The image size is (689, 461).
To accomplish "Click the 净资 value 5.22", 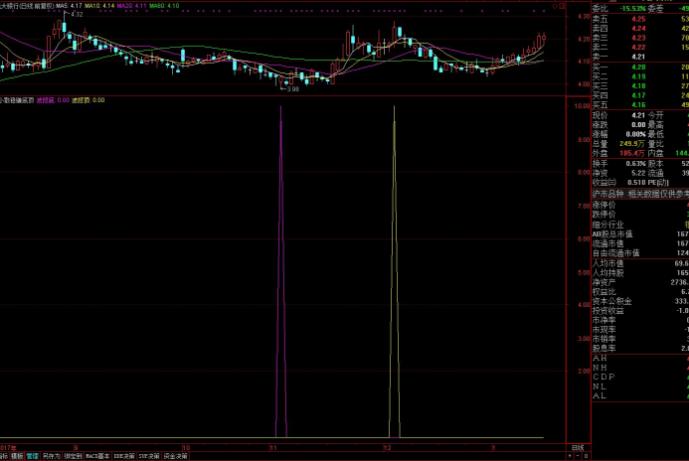I will click(638, 173).
